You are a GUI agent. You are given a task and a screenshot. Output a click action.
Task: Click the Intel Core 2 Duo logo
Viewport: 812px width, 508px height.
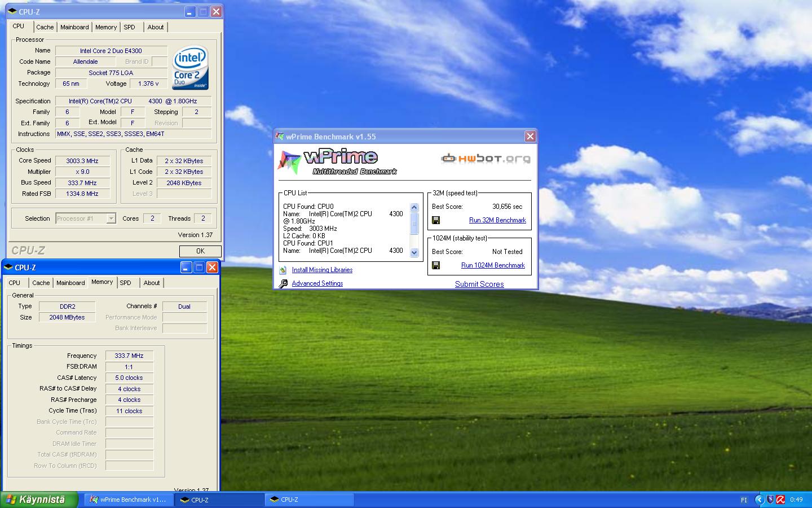tap(191, 68)
